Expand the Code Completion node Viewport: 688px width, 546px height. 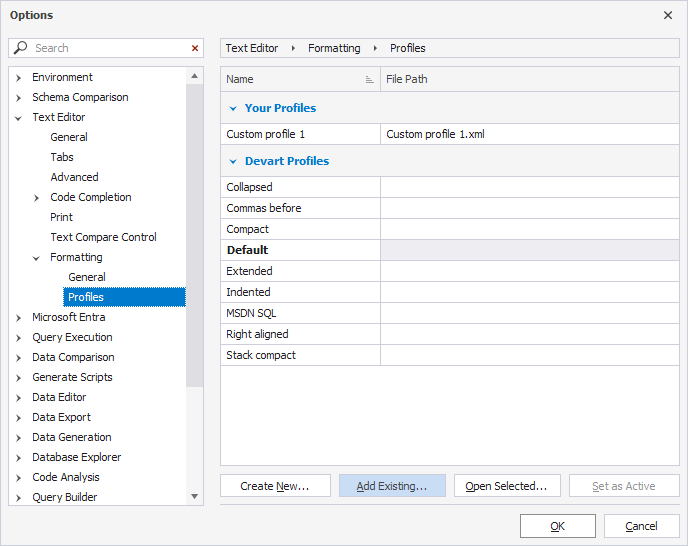(x=37, y=197)
